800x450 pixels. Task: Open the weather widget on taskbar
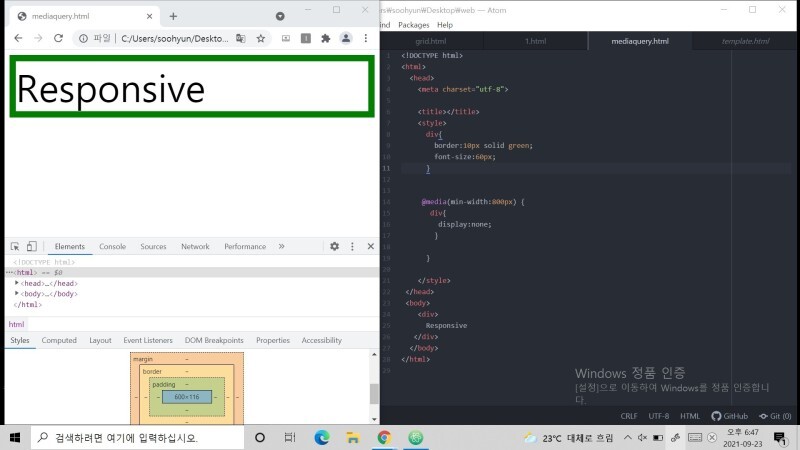[568, 438]
